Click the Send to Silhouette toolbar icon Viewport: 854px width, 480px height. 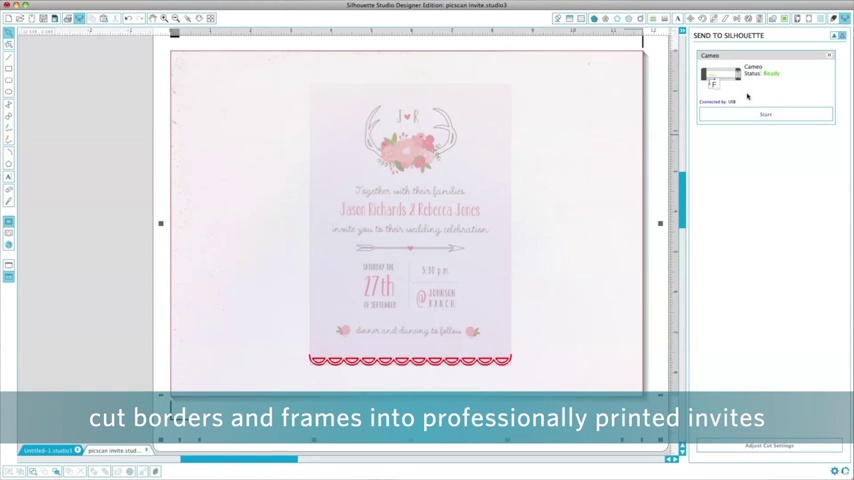845,19
